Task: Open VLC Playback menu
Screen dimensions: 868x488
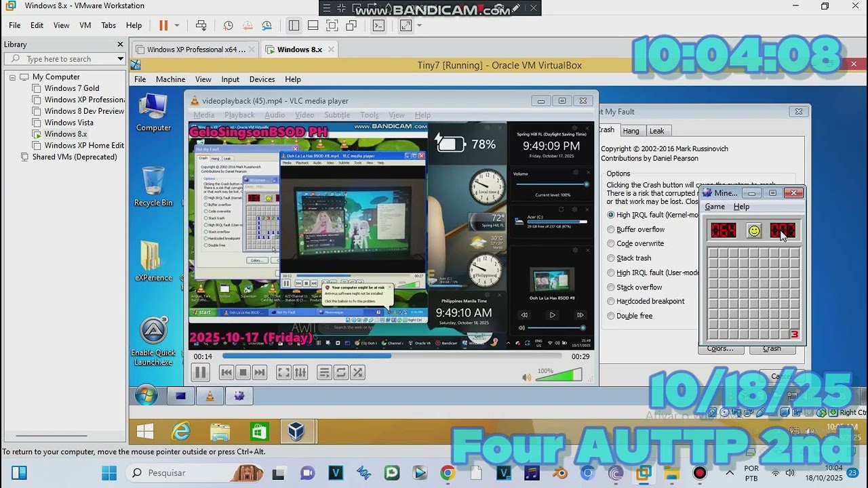Action: point(239,115)
